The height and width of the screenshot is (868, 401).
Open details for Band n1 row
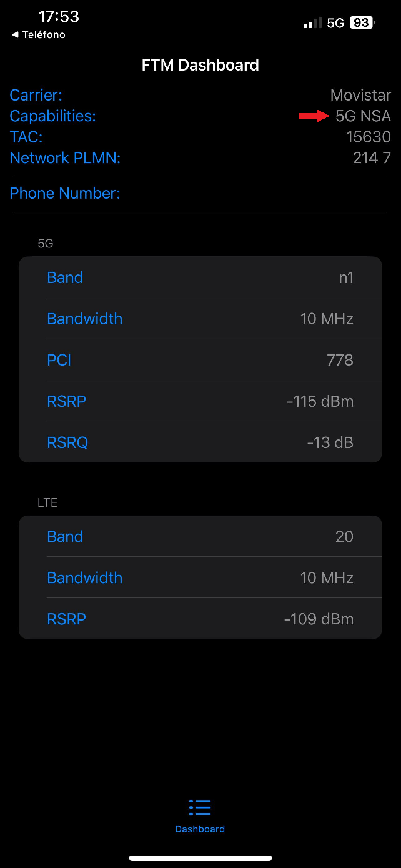200,277
